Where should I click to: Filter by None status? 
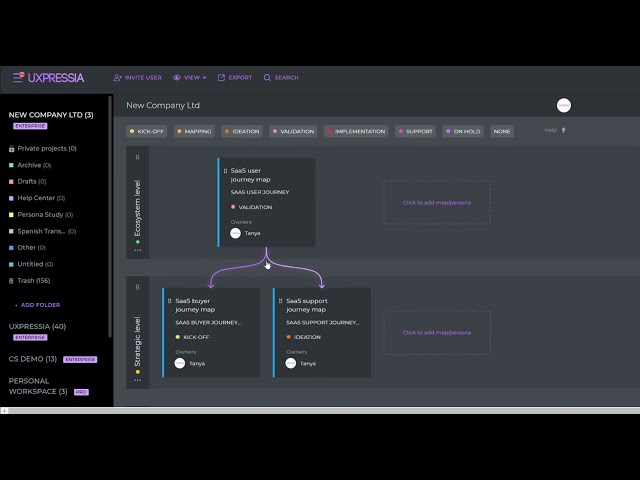502,131
